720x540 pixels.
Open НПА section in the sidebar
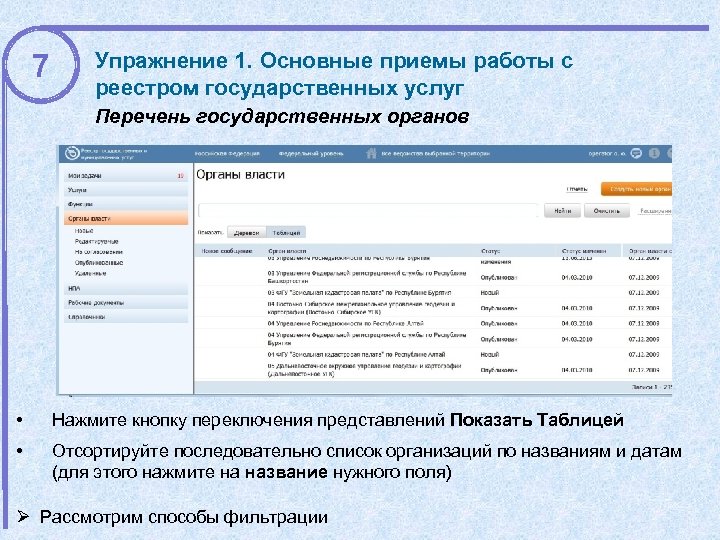(126, 289)
